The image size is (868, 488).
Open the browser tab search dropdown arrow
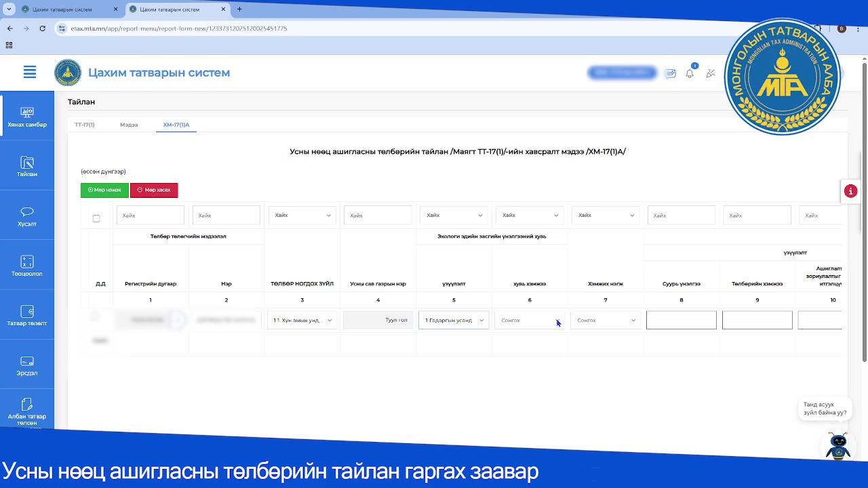click(x=9, y=9)
